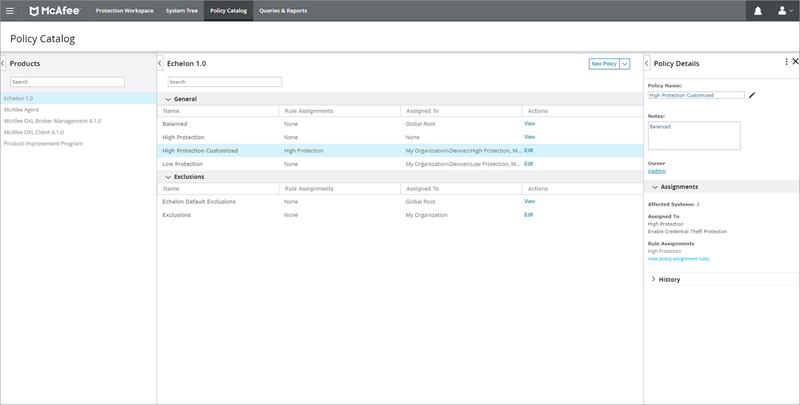Select the Low Protection policy name

[x=182, y=164]
